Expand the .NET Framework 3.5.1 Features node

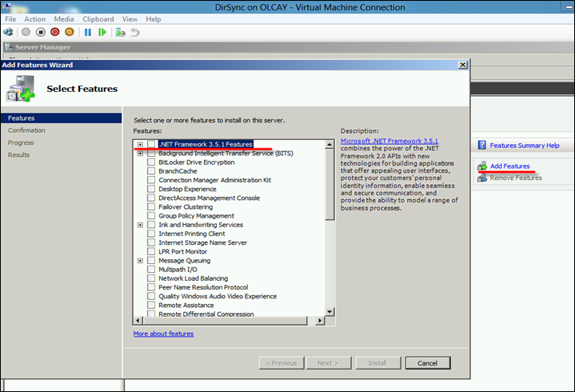pyautogui.click(x=140, y=145)
